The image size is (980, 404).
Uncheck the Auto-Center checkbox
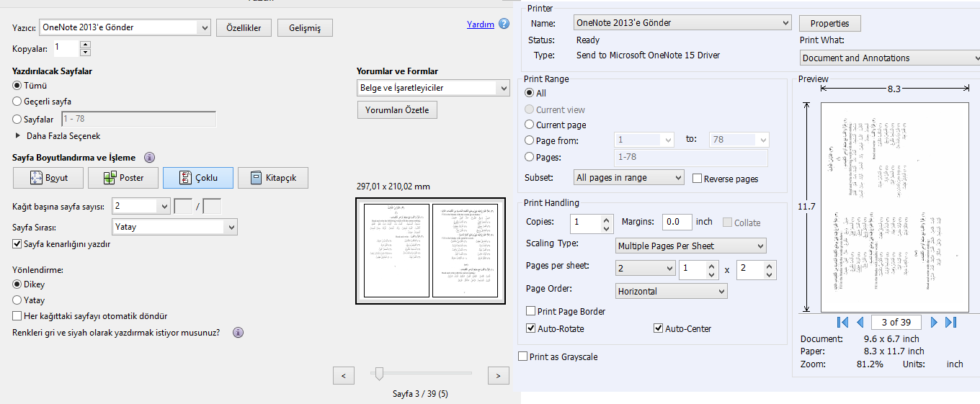pyautogui.click(x=658, y=328)
